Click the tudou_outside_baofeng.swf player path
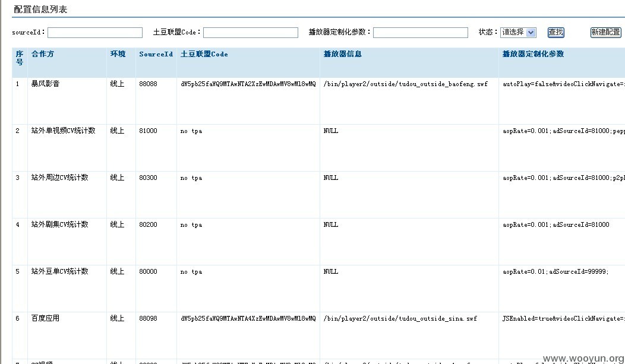Screen dimensions: 625x364 click(x=405, y=84)
